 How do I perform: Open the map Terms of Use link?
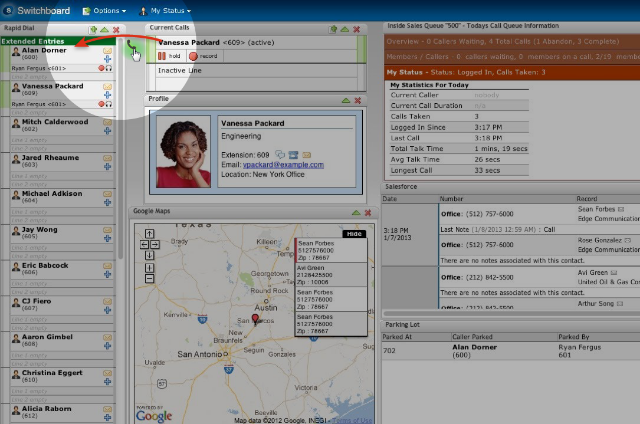[x=352, y=420]
